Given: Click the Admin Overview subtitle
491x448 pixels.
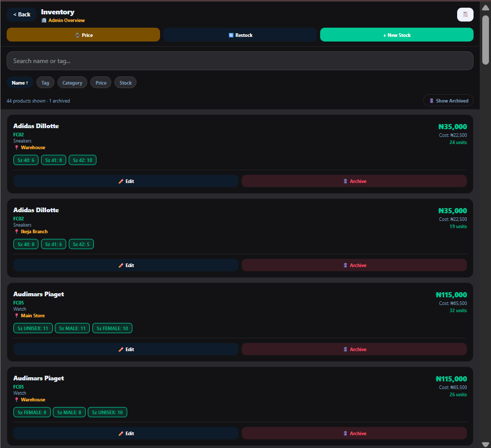Looking at the screenshot, I should [x=66, y=21].
